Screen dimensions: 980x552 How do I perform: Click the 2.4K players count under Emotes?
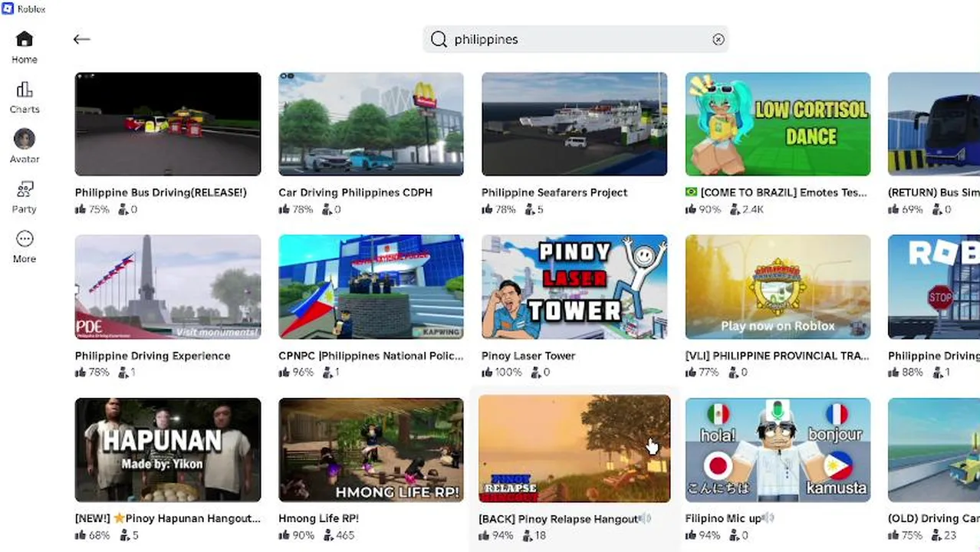(x=747, y=209)
